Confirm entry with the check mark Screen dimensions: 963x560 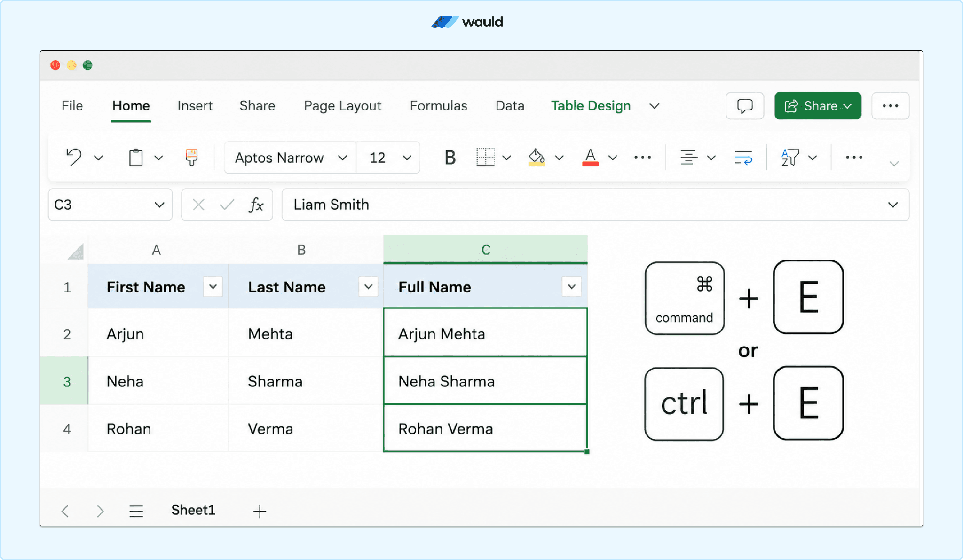pos(227,205)
